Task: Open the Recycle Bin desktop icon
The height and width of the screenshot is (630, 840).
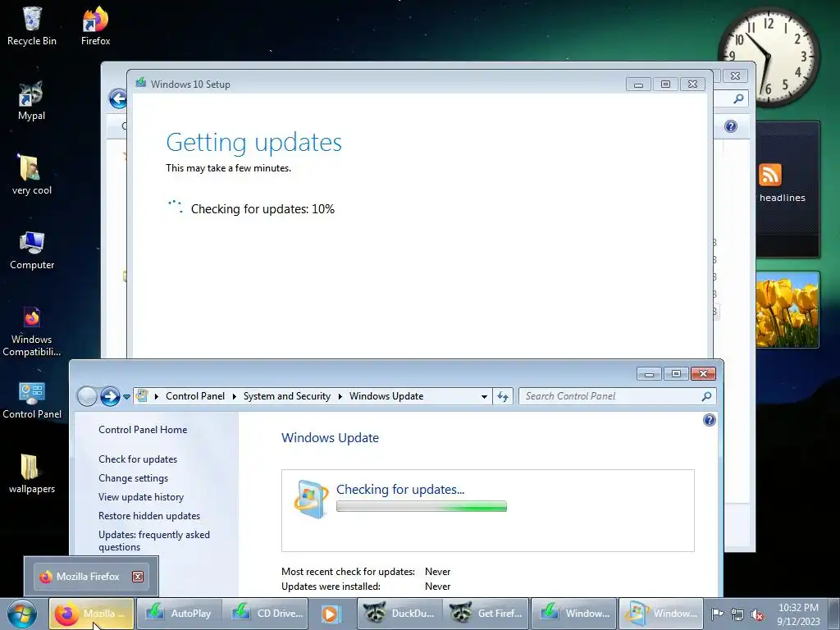Action: point(32,25)
